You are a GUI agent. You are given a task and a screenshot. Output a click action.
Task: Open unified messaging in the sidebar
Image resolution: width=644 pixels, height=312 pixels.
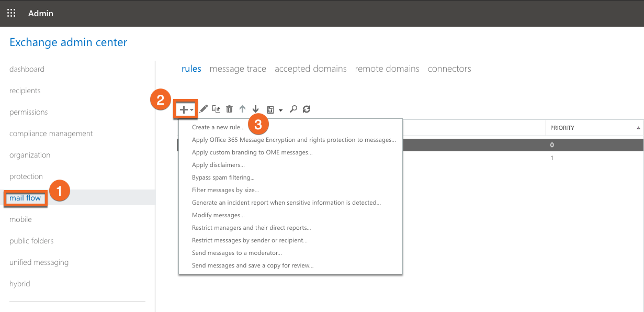tap(39, 262)
